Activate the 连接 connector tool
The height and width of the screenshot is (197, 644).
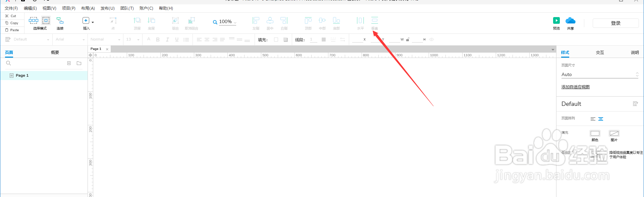60,20
